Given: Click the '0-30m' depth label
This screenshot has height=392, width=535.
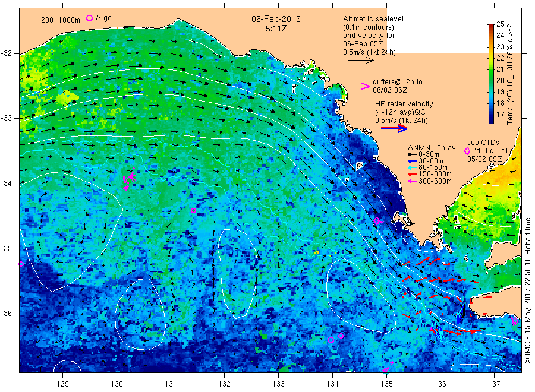Looking at the screenshot, I should coord(429,154).
